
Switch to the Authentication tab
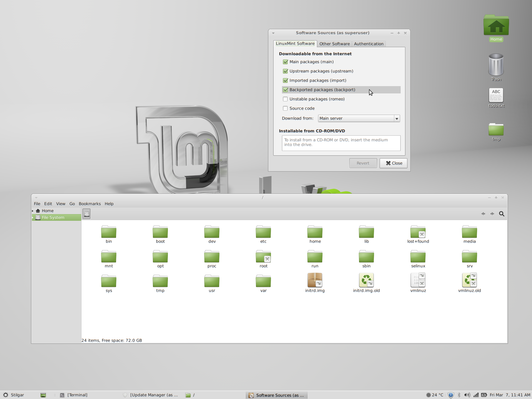click(x=369, y=44)
